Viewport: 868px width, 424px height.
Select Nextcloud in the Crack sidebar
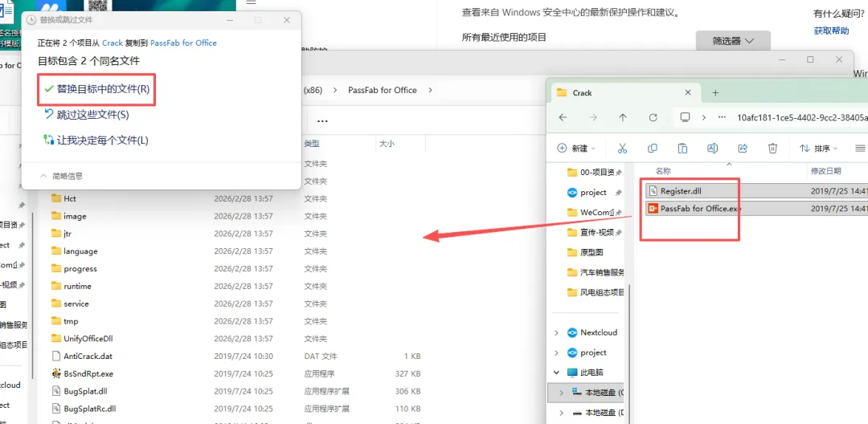coord(592,332)
